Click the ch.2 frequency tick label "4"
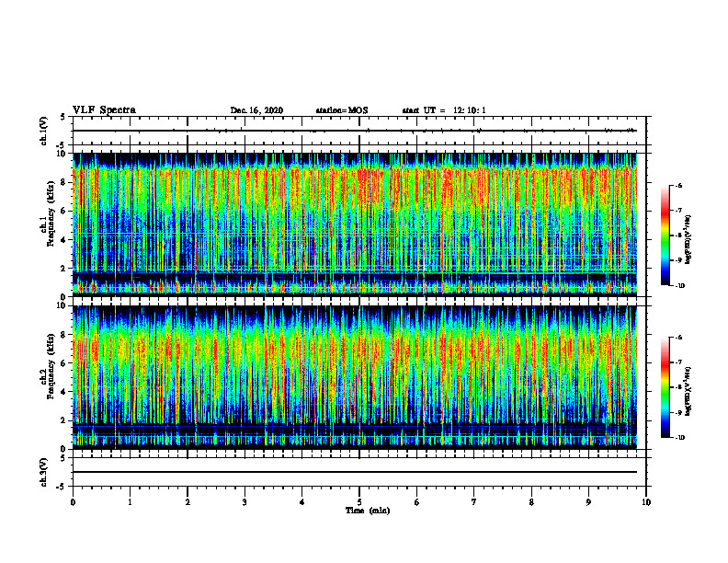The height and width of the screenshot is (563, 728). pos(64,392)
